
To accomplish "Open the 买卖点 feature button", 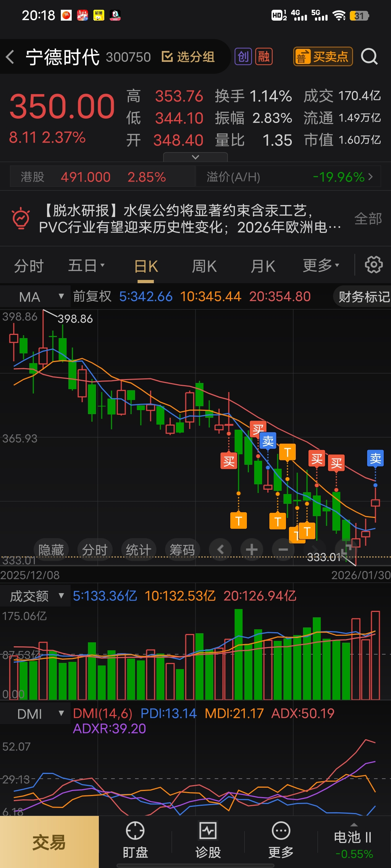I will [x=323, y=57].
